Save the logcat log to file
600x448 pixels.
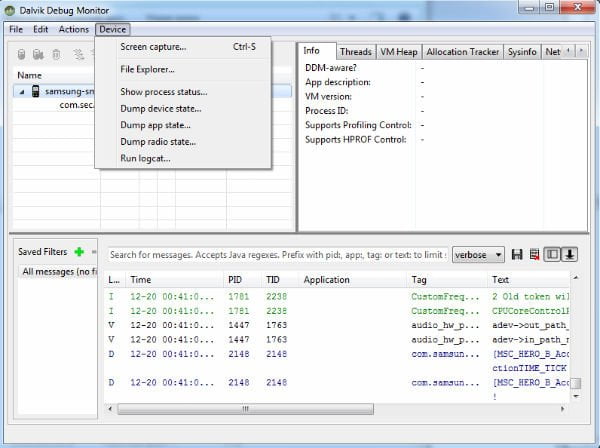click(x=517, y=254)
